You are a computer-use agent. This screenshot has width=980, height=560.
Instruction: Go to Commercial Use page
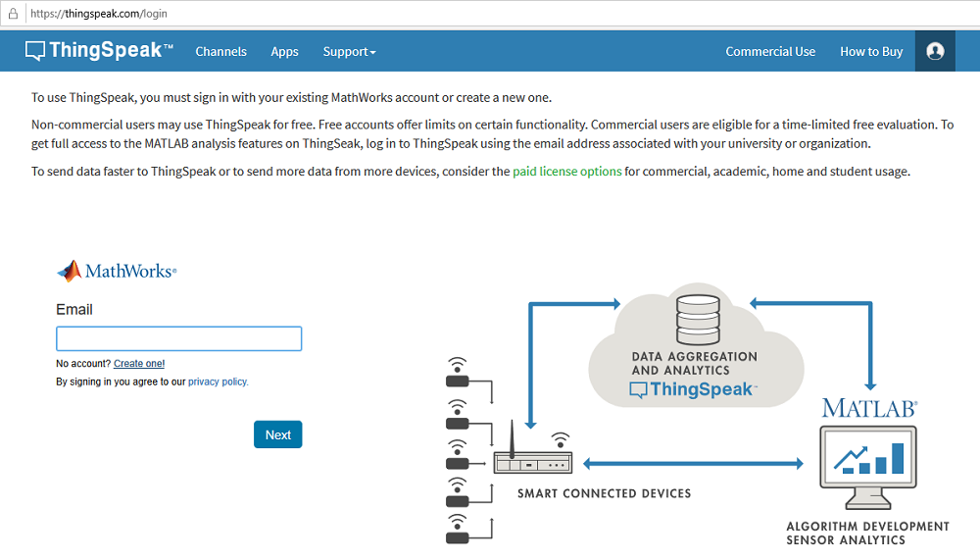[x=770, y=52]
